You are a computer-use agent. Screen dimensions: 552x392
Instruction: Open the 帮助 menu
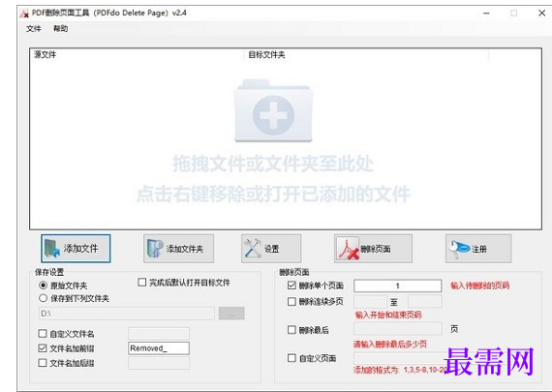61,28
